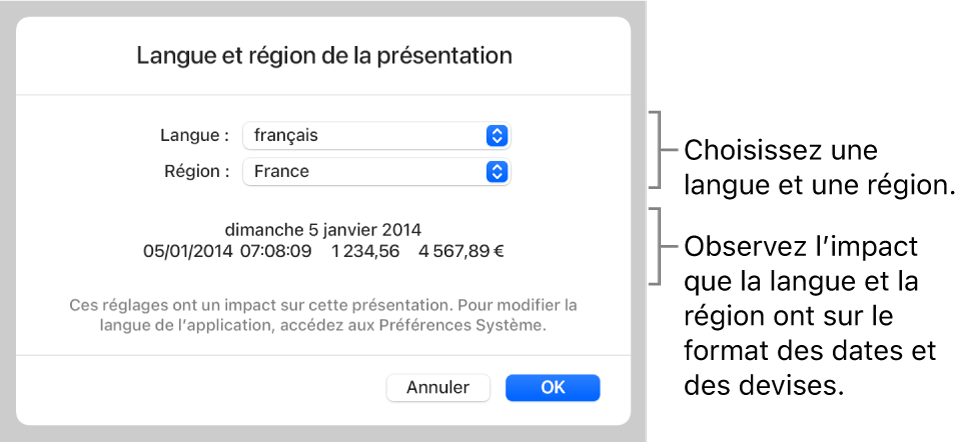The width and height of the screenshot is (964, 443).
Task: Confirm with the blue OK button
Action: [552, 387]
